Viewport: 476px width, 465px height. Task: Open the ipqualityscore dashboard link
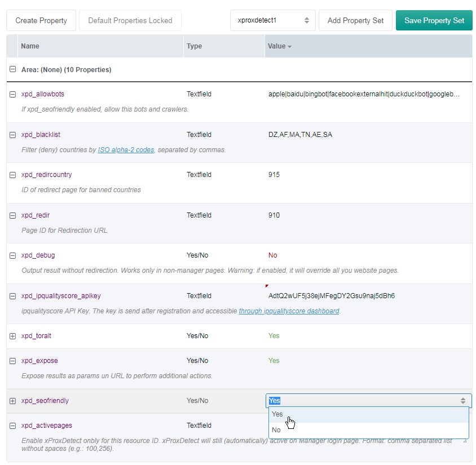(x=289, y=311)
